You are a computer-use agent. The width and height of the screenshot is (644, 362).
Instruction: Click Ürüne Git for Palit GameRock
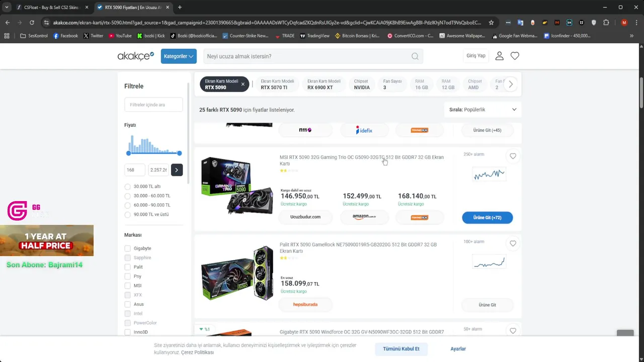point(488,305)
